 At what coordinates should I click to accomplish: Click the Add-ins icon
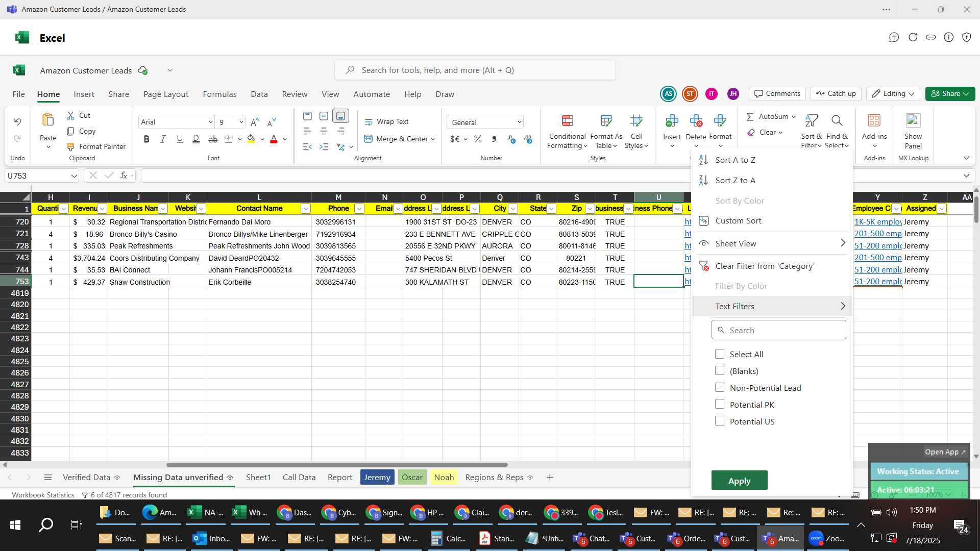(874, 120)
